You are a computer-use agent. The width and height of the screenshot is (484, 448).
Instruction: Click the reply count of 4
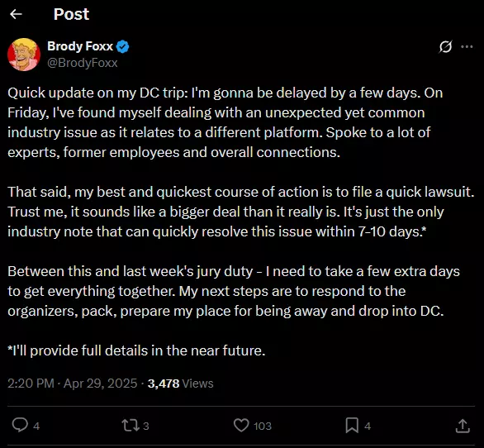pyautogui.click(x=36, y=427)
